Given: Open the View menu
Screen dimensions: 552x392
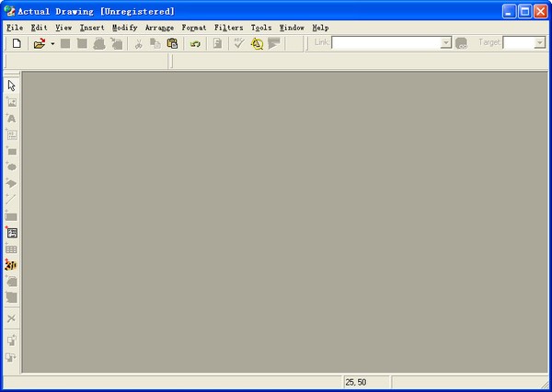Looking at the screenshot, I should click(63, 28).
